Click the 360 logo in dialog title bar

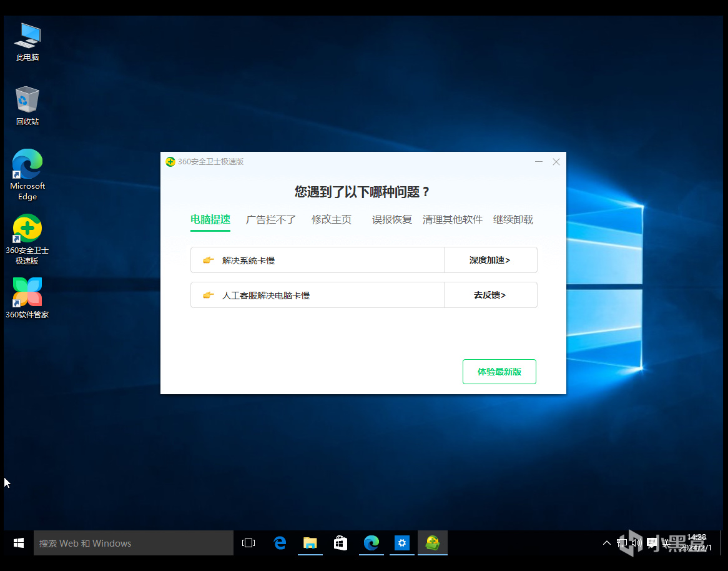point(170,162)
